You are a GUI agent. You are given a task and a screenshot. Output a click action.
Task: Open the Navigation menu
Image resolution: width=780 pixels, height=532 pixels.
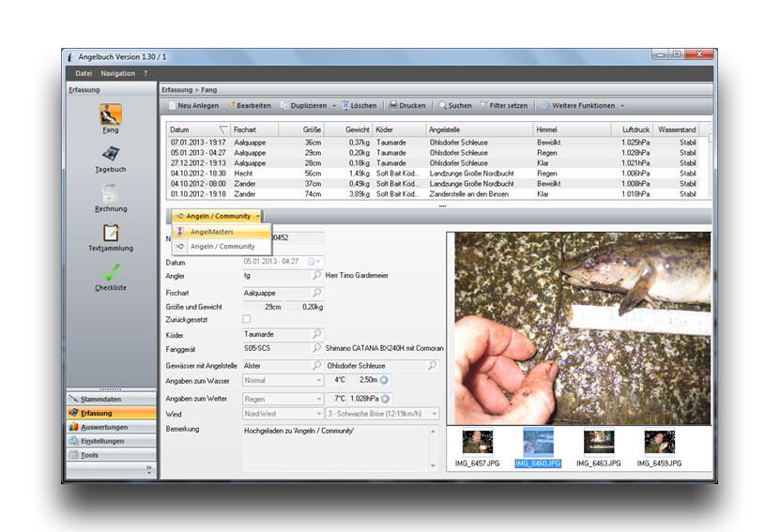[x=118, y=73]
